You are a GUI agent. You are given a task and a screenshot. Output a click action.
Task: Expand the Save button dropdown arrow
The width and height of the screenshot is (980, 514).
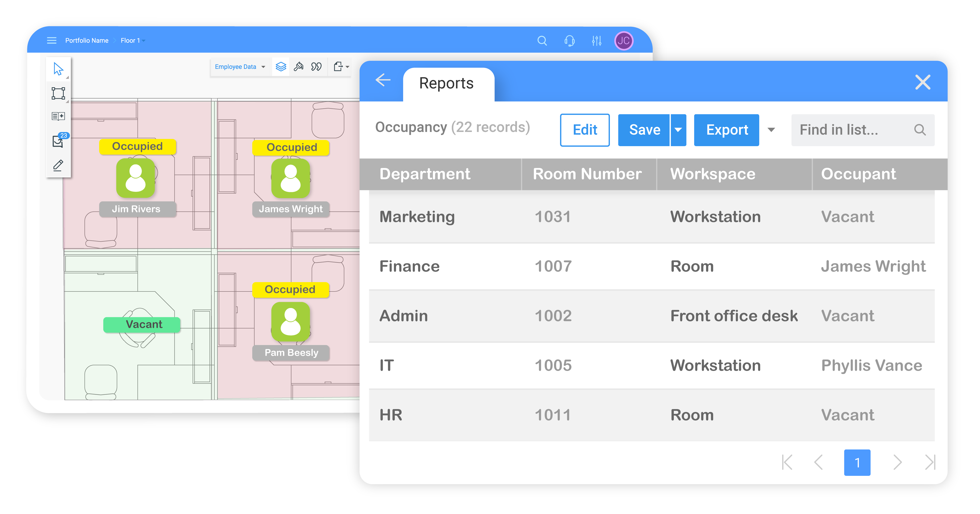pos(678,130)
